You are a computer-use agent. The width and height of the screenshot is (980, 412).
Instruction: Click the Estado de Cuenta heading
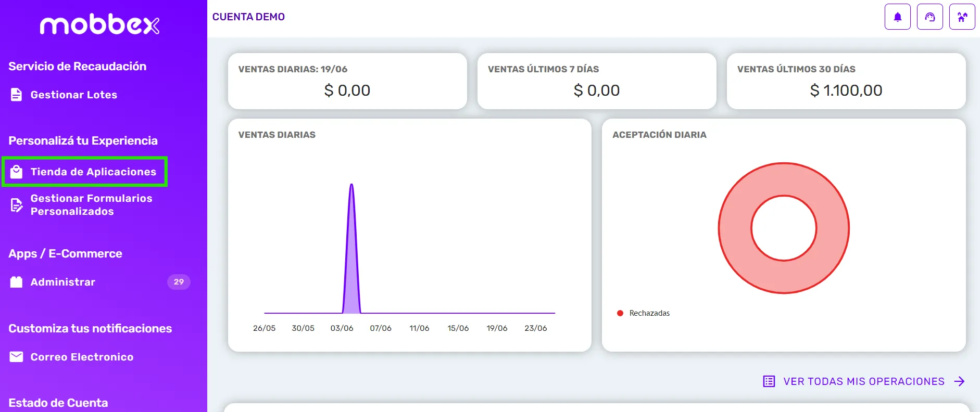point(58,403)
